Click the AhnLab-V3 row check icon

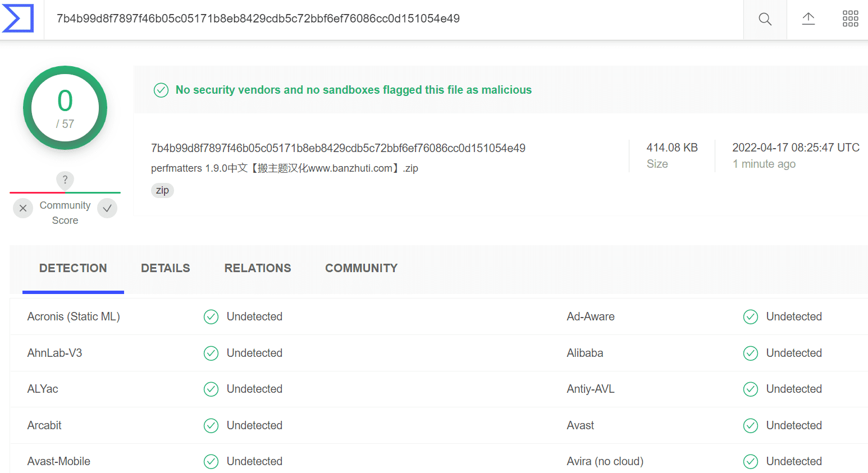[211, 353]
